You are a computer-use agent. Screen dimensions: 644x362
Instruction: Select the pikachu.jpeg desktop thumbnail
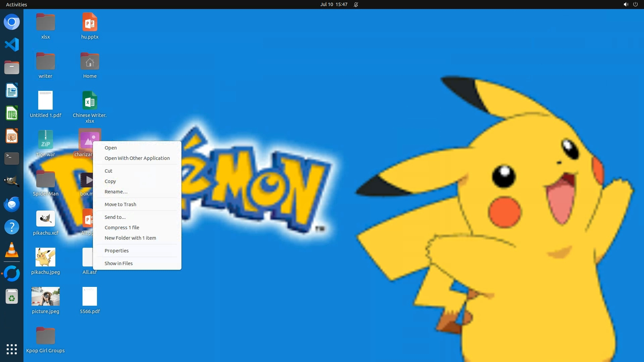tap(45, 257)
